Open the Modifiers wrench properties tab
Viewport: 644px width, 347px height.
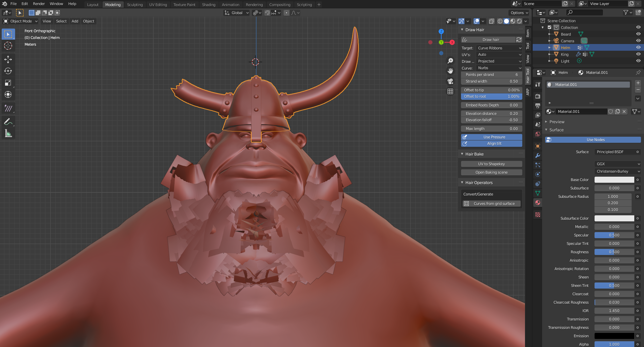pyautogui.click(x=538, y=156)
